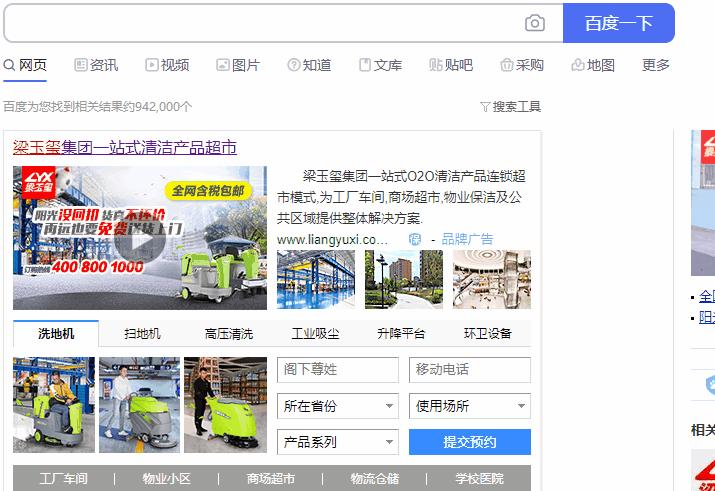
Task: Select the 扫地机 product tab
Action: click(142, 334)
